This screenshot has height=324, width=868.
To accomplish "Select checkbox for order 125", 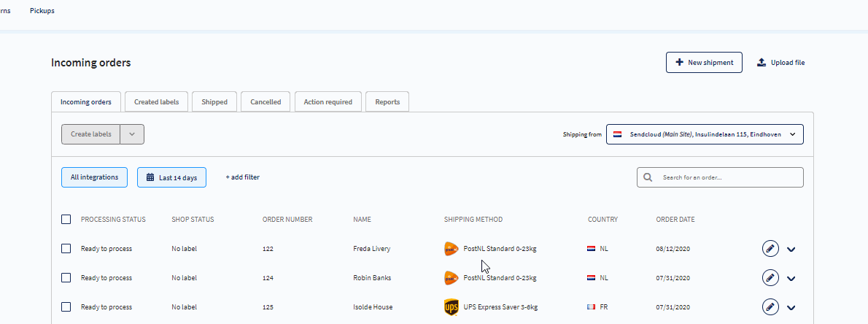I will [66, 306].
